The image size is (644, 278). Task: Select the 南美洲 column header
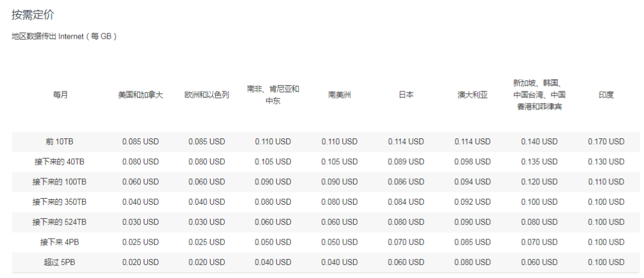pyautogui.click(x=339, y=95)
